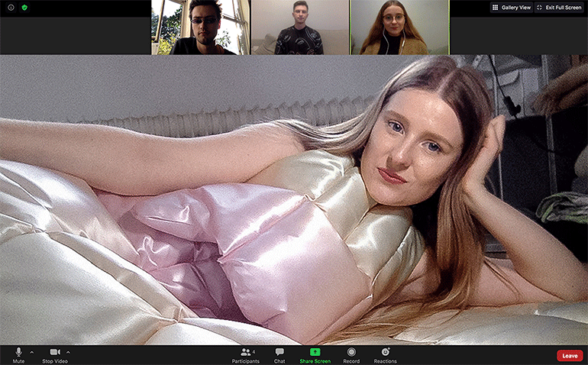588x365 pixels.
Task: Click the green Share Screen icon
Action: pyautogui.click(x=315, y=352)
